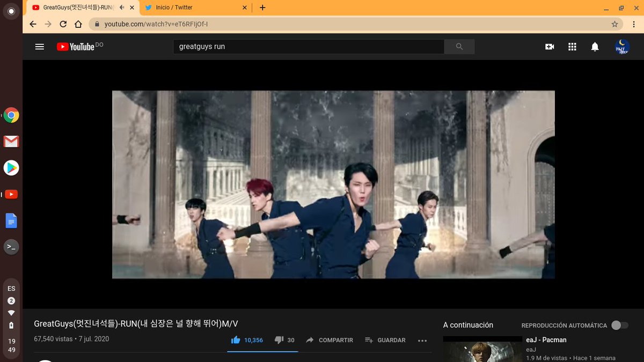Click the ES keyboard language indicator

click(11, 289)
